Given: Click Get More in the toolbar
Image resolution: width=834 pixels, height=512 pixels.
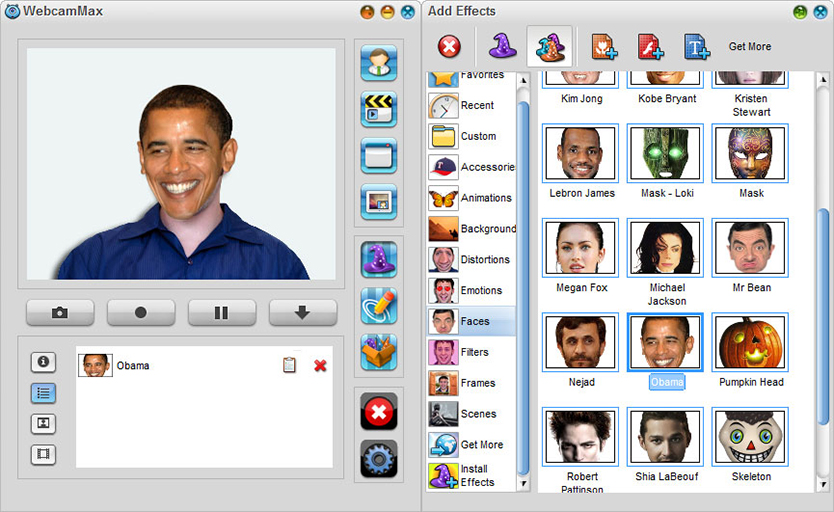Looking at the screenshot, I should coord(749,46).
